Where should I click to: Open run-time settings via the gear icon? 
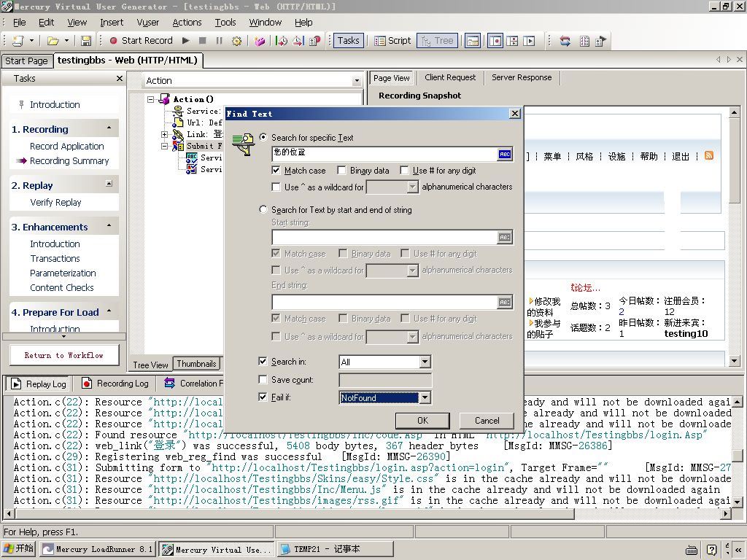tap(237, 41)
